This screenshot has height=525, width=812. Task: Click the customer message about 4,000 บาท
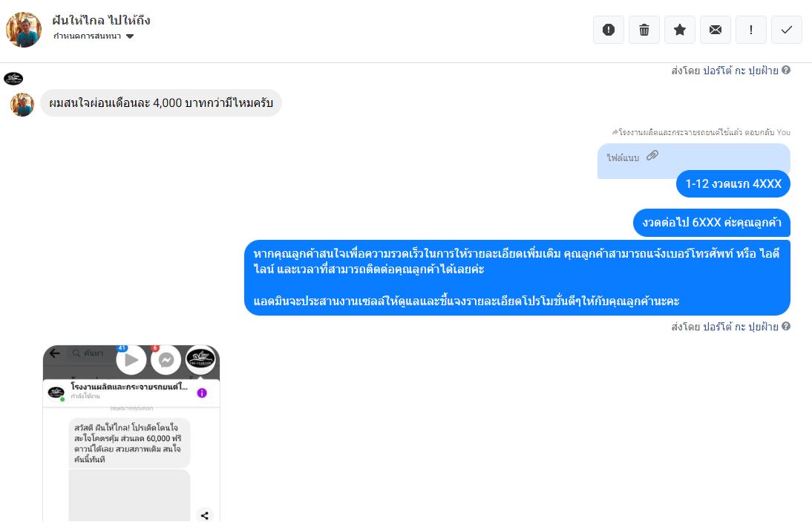click(161, 102)
